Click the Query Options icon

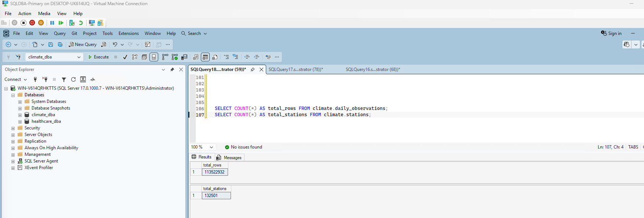[144, 57]
